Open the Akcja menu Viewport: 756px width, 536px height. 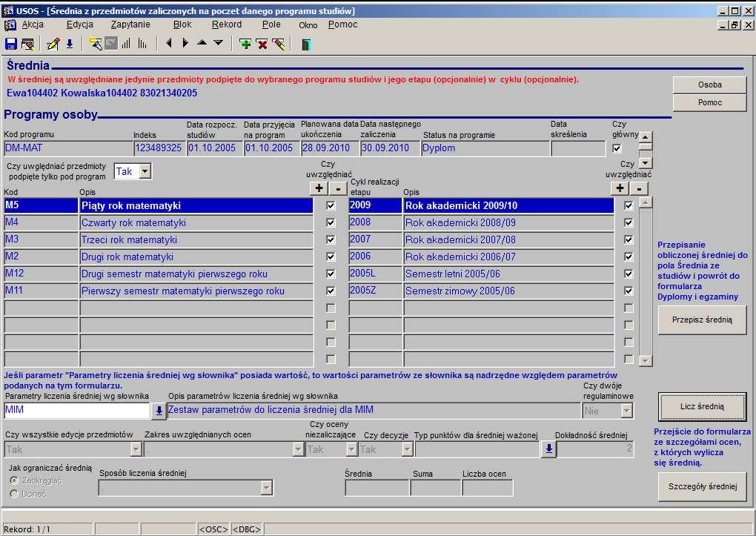click(x=33, y=24)
